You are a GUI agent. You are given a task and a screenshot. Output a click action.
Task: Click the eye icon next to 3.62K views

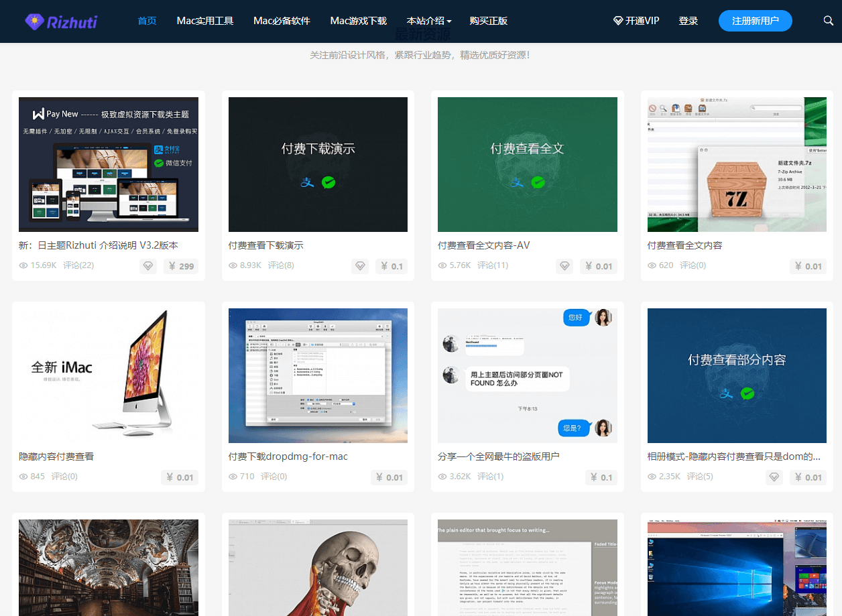[x=442, y=477]
